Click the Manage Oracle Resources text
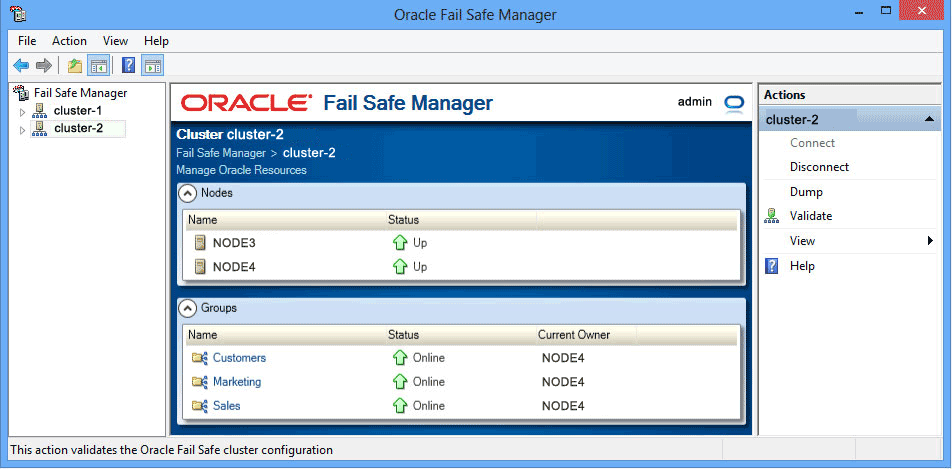 (x=241, y=170)
